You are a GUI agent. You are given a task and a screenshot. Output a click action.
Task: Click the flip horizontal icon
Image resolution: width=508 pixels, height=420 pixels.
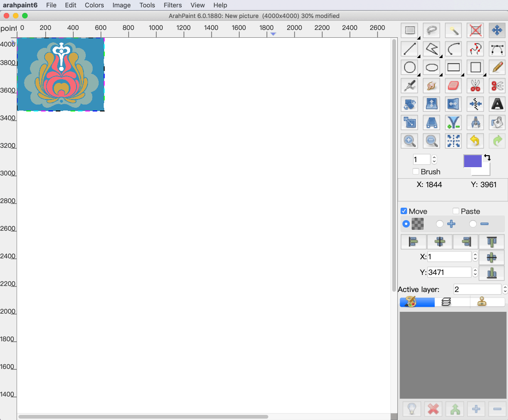point(453,104)
